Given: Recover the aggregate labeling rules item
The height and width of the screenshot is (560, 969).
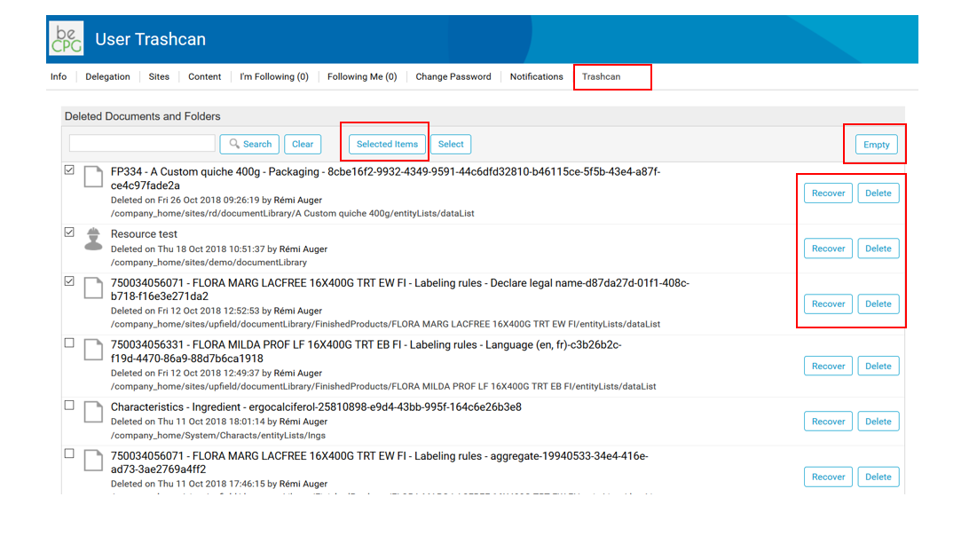Looking at the screenshot, I should [x=828, y=477].
